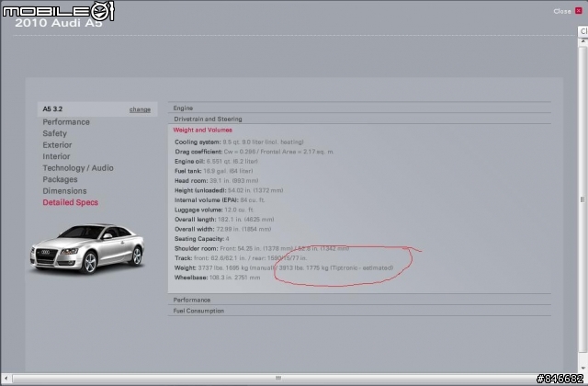Expand the Engine specs section
Viewport: 588px width, 386px height.
click(359, 108)
